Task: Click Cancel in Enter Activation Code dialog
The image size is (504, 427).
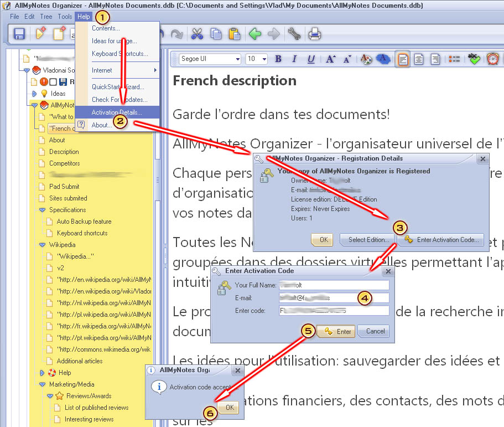Action: coord(373,331)
